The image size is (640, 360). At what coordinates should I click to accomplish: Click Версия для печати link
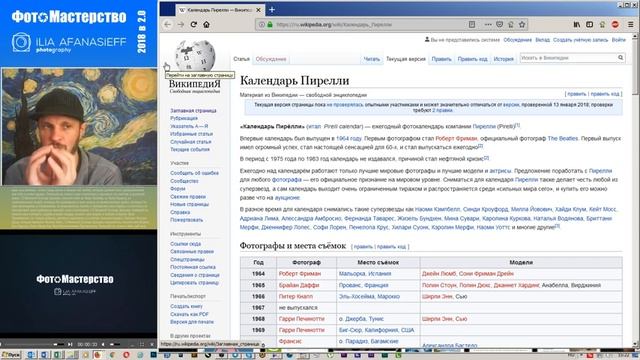[192, 322]
